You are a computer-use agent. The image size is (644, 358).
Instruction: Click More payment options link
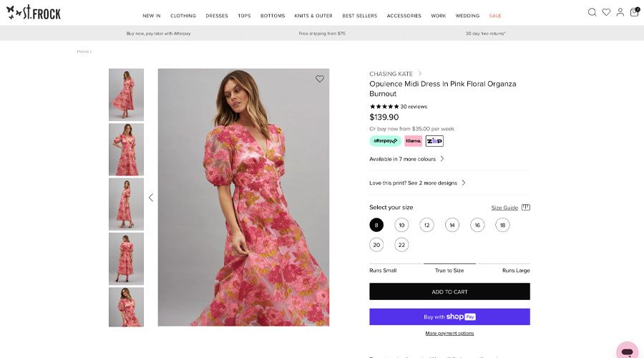click(449, 334)
